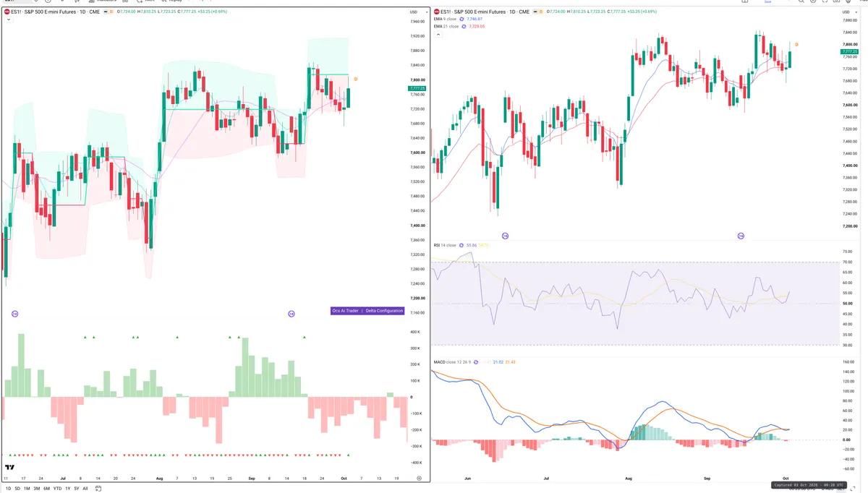The height and width of the screenshot is (493, 868).
Task: Click the right chart ES1! symbol title
Action: pyautogui.click(x=486, y=12)
